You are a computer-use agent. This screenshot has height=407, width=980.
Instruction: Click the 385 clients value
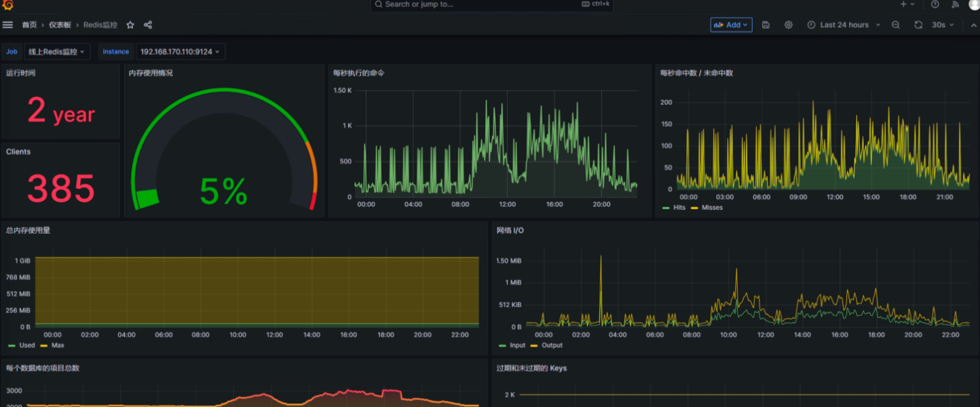coord(61,188)
